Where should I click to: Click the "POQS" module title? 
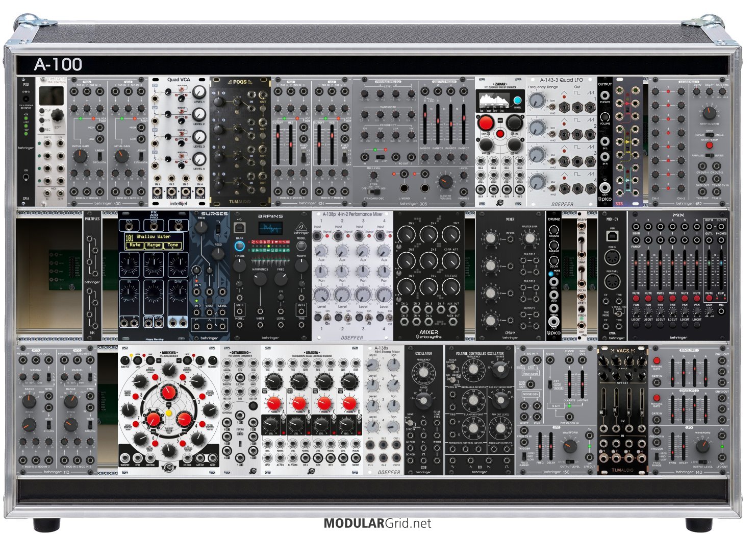[240, 82]
